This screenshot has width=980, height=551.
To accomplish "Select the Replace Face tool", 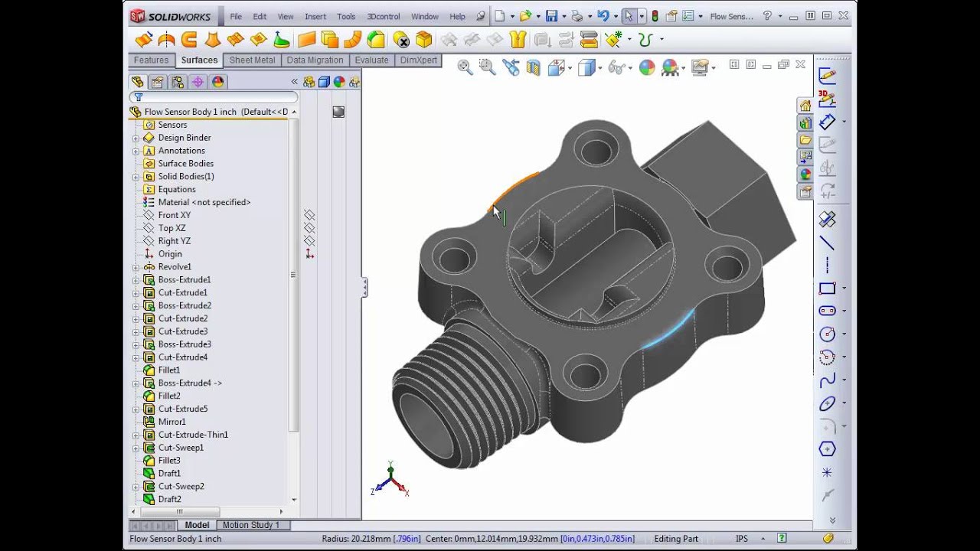I will coord(423,40).
